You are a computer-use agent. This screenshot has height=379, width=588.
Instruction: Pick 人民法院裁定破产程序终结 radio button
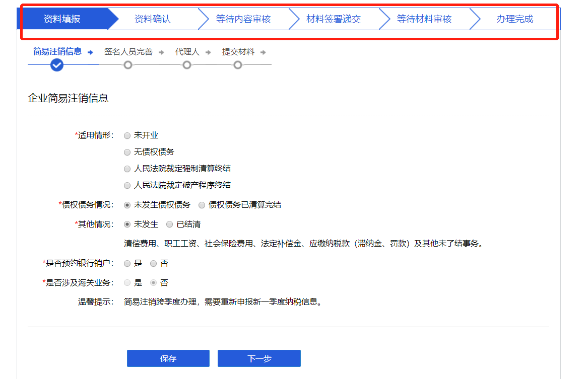pos(127,185)
